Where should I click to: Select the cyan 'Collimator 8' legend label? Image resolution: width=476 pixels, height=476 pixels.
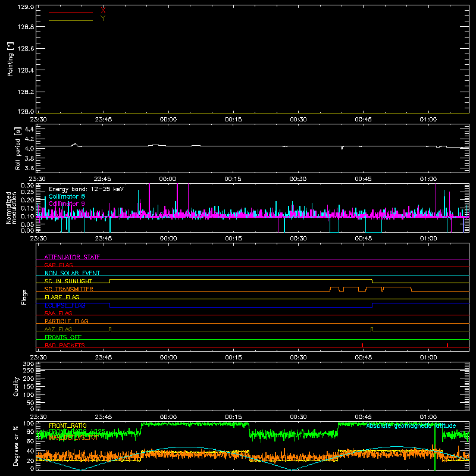click(x=67, y=196)
